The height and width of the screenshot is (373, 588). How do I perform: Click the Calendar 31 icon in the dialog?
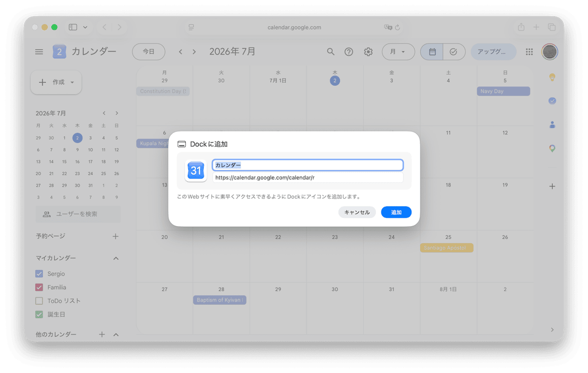click(x=195, y=171)
